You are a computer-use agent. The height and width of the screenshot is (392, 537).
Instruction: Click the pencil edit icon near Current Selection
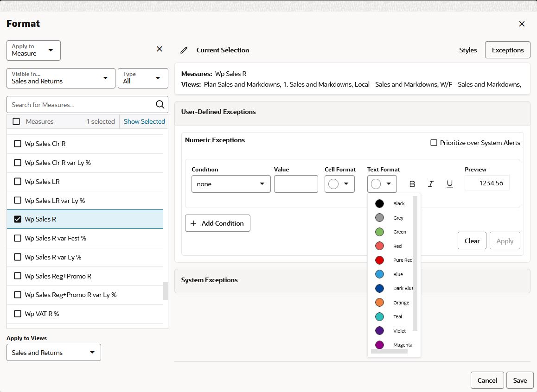point(184,51)
